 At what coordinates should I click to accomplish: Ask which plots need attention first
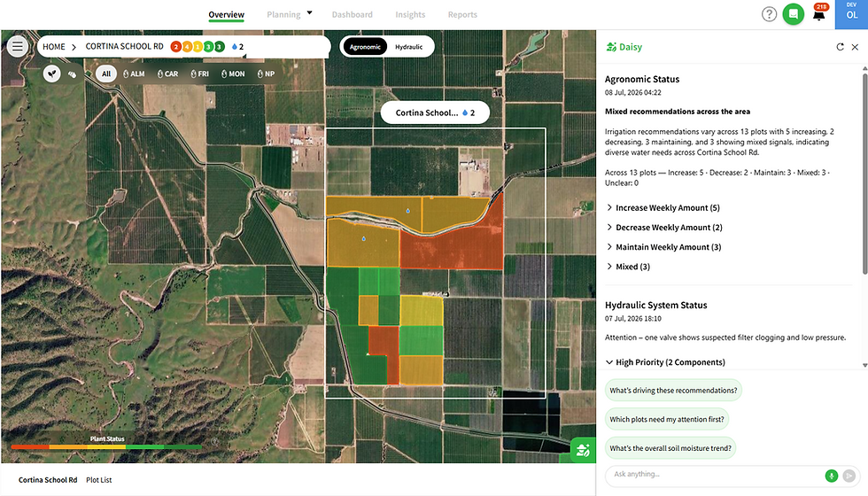pos(666,419)
